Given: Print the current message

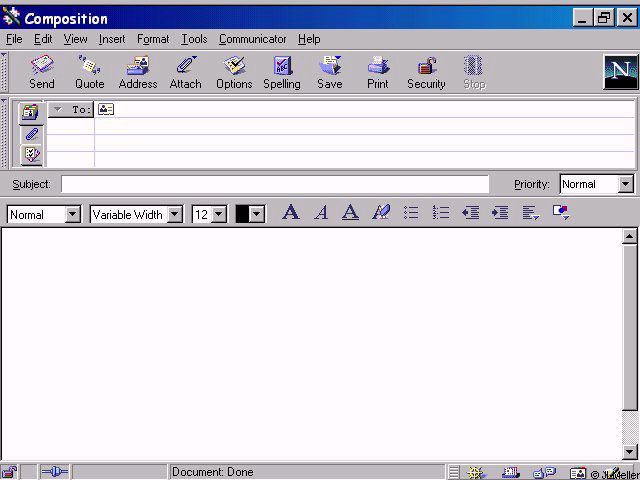Looking at the screenshot, I should click(378, 73).
